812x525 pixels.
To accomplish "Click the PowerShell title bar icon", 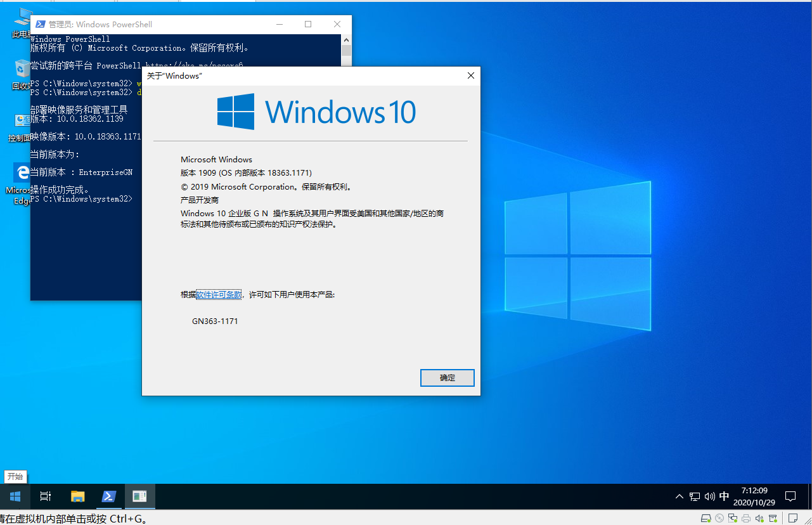I will click(40, 24).
